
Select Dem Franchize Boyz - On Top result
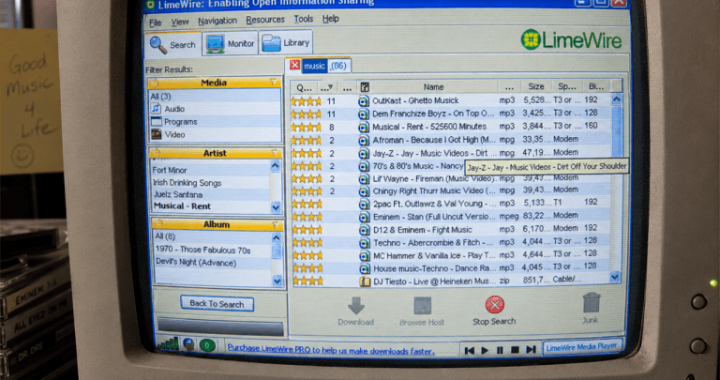click(451, 113)
